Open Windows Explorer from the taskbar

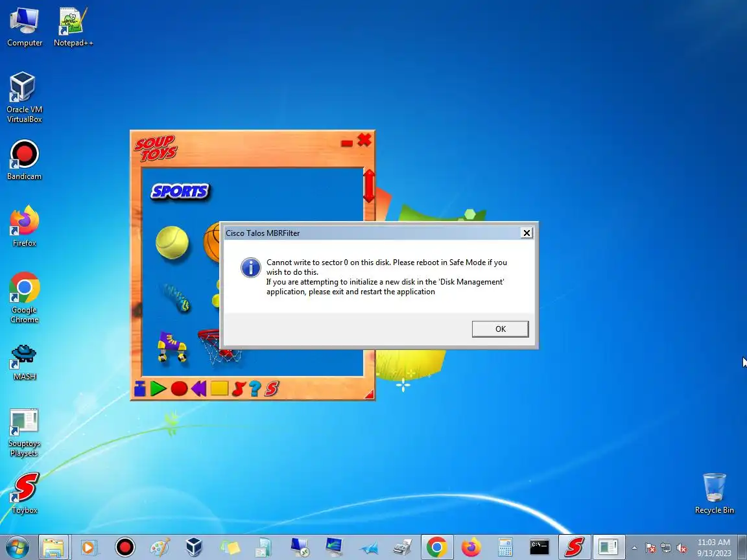pyautogui.click(x=54, y=547)
